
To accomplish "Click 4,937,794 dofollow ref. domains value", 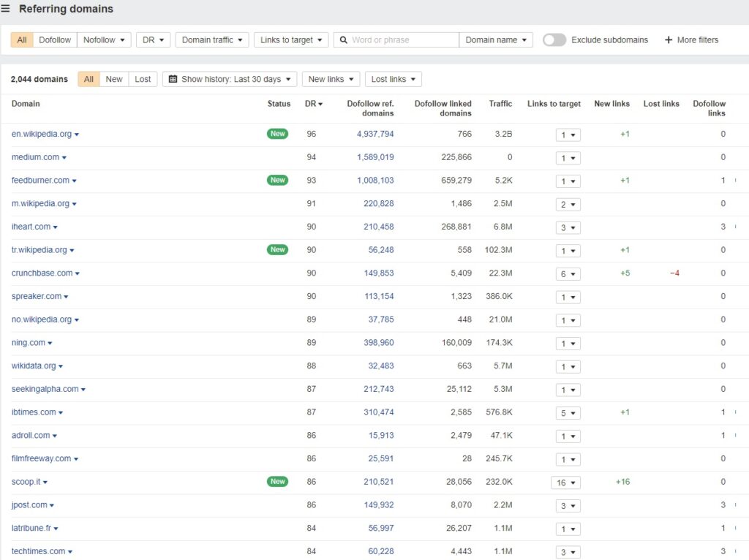I will click(375, 135).
